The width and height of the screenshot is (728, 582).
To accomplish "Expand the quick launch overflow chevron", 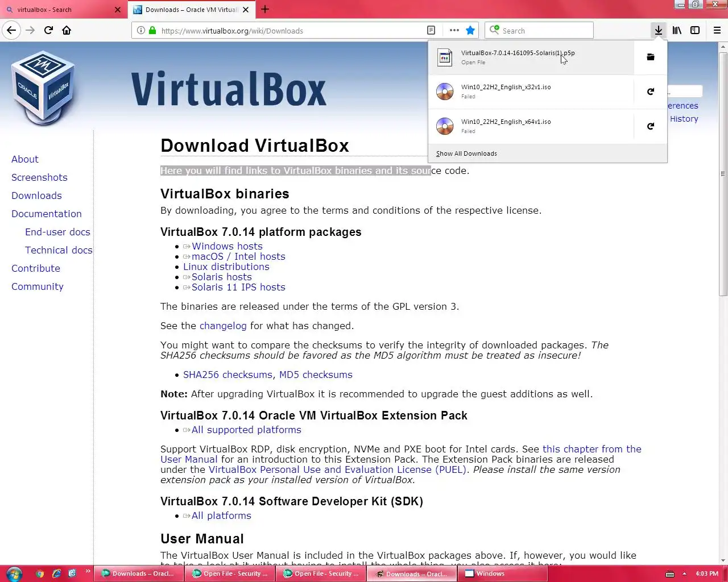I will (x=88, y=571).
